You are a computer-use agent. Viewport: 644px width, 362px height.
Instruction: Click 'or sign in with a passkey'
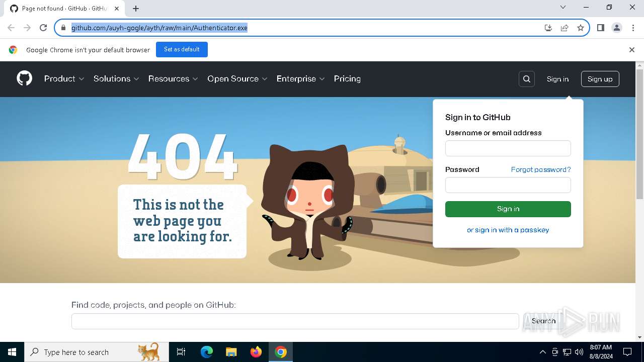click(508, 230)
